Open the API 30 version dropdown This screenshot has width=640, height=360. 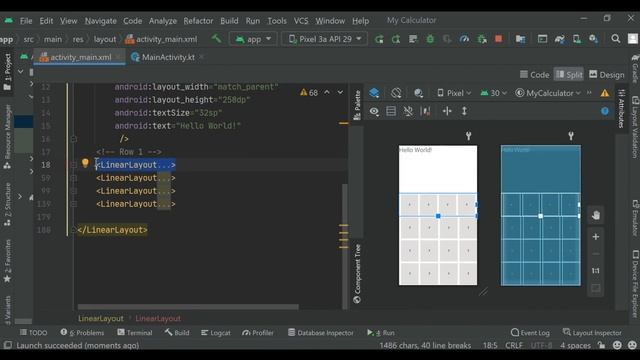pos(493,93)
